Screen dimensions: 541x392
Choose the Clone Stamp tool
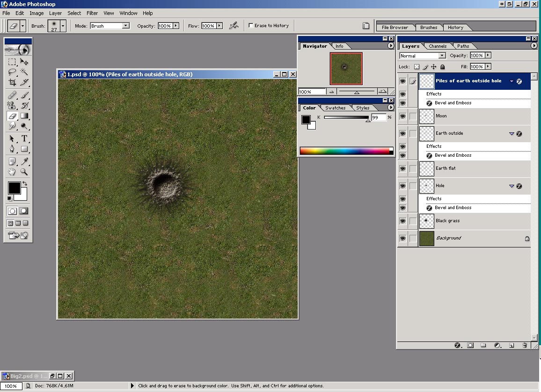(x=12, y=106)
